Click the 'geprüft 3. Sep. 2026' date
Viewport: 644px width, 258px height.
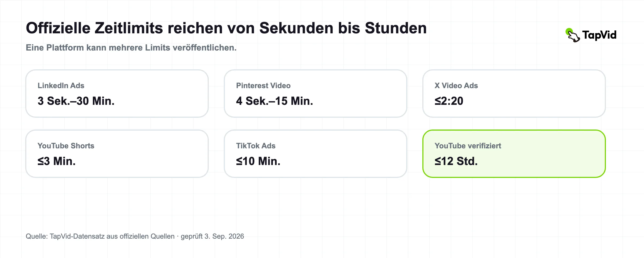point(212,236)
